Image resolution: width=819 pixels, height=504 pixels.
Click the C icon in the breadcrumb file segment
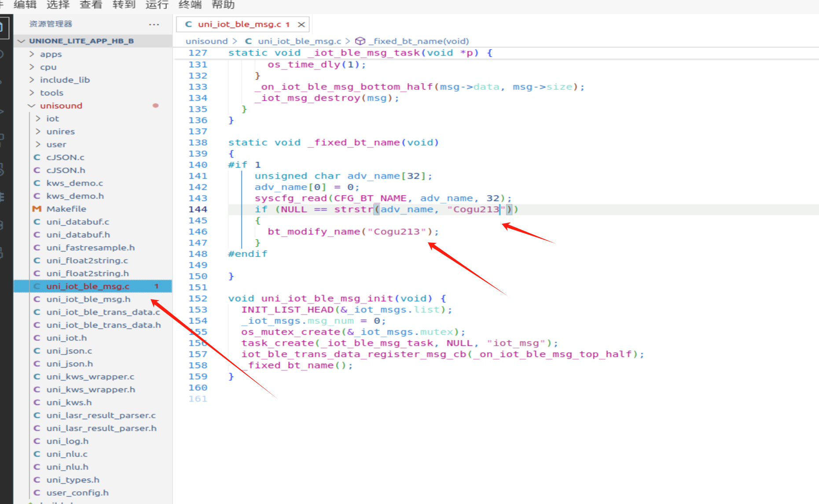[249, 41]
